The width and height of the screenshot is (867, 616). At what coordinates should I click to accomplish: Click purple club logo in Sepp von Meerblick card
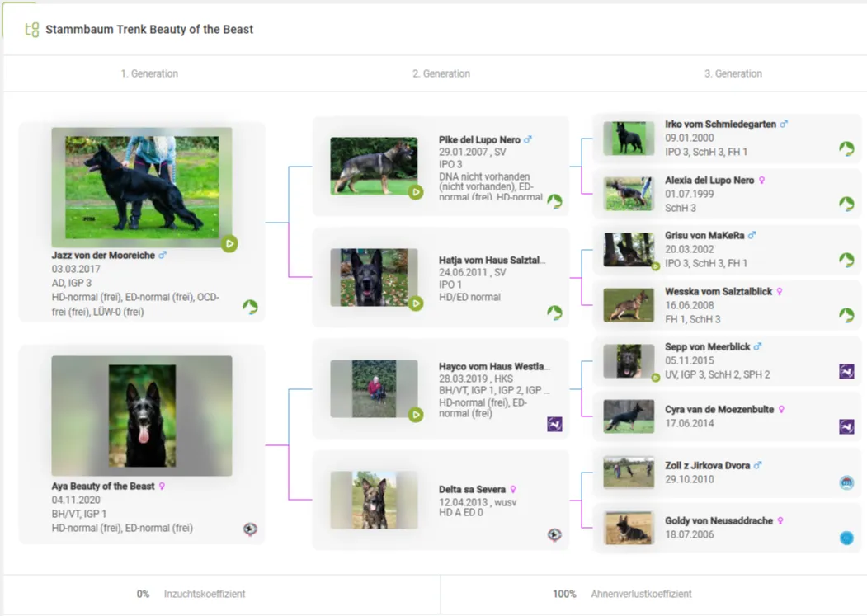pyautogui.click(x=846, y=371)
